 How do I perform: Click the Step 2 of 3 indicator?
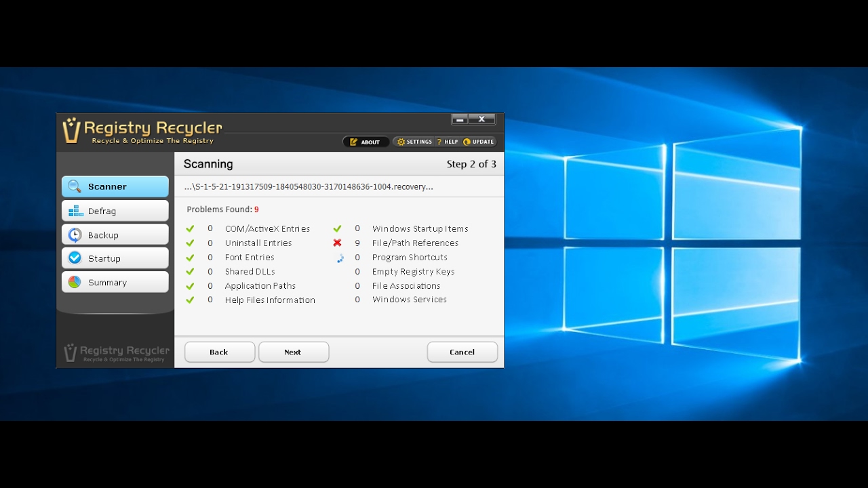[x=471, y=164]
